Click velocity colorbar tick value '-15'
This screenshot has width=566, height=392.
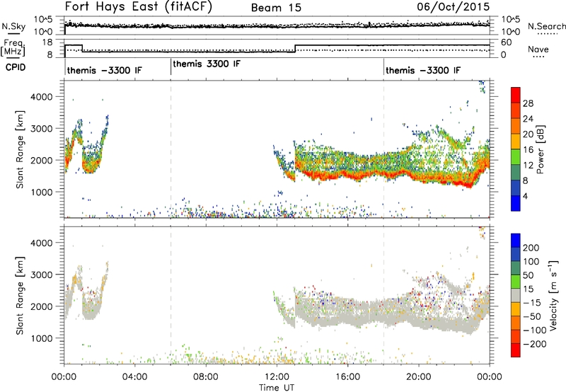[532, 303]
